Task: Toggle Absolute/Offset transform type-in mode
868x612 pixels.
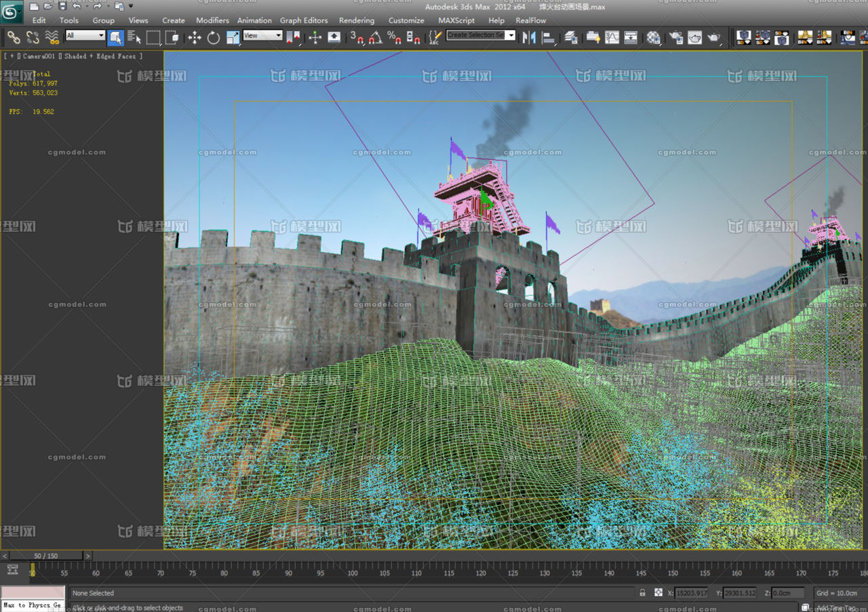Action: coord(658,592)
